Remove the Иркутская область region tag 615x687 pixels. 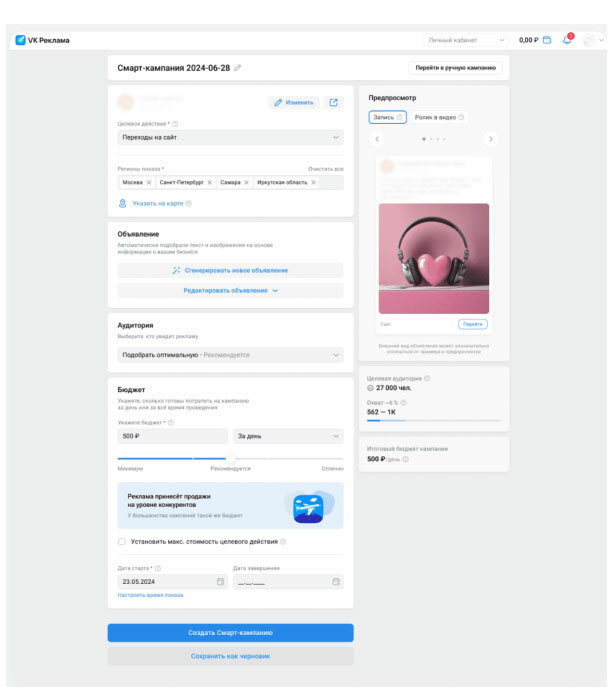[x=314, y=182]
